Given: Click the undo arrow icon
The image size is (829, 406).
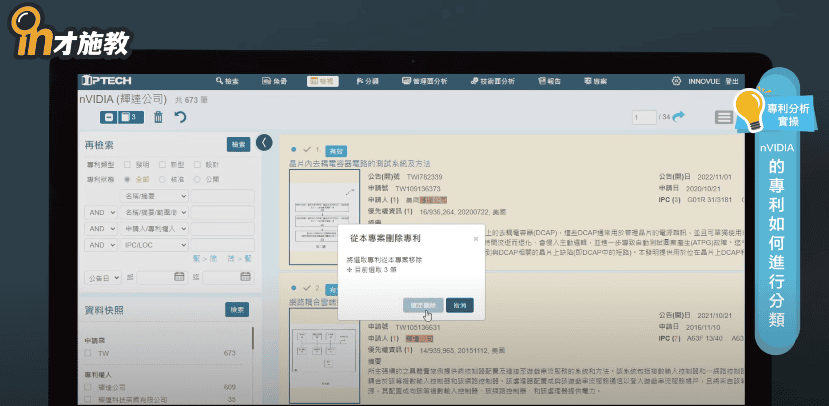Looking at the screenshot, I should pos(181,117).
